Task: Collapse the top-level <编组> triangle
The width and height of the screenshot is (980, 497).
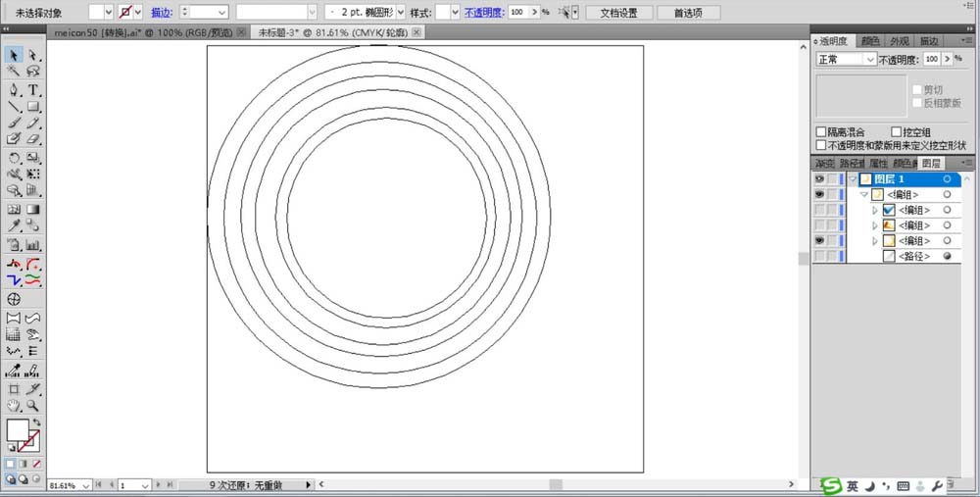Action: coord(864,194)
